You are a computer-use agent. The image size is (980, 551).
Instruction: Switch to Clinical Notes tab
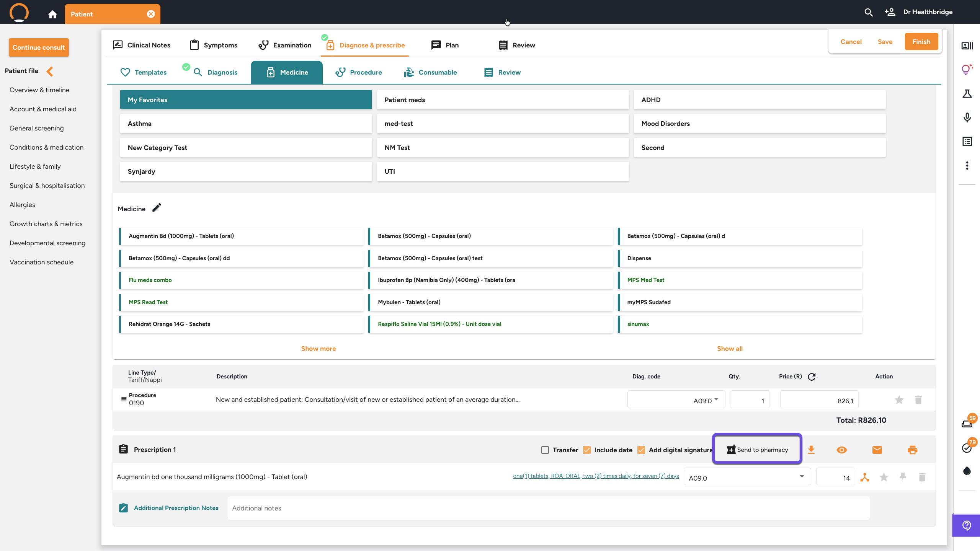pyautogui.click(x=142, y=45)
